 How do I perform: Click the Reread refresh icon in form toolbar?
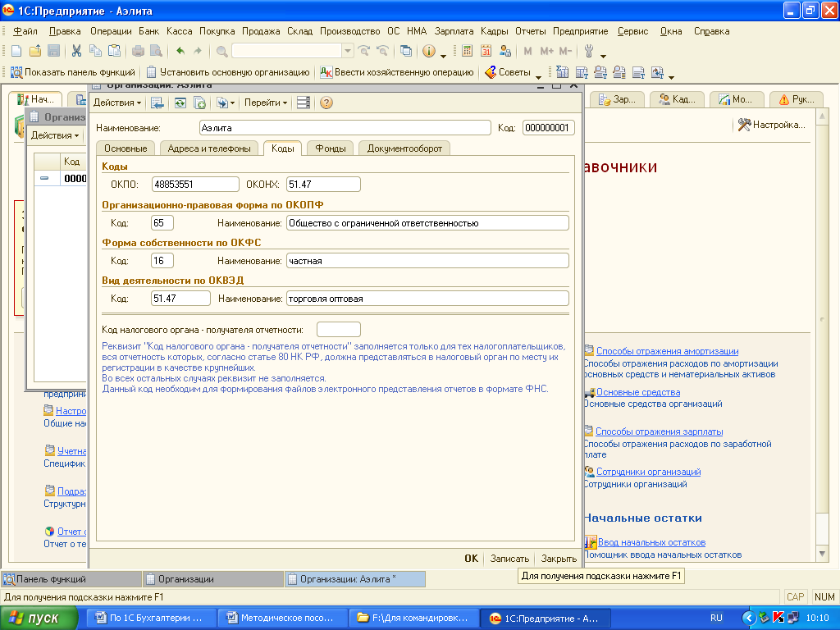coord(180,103)
